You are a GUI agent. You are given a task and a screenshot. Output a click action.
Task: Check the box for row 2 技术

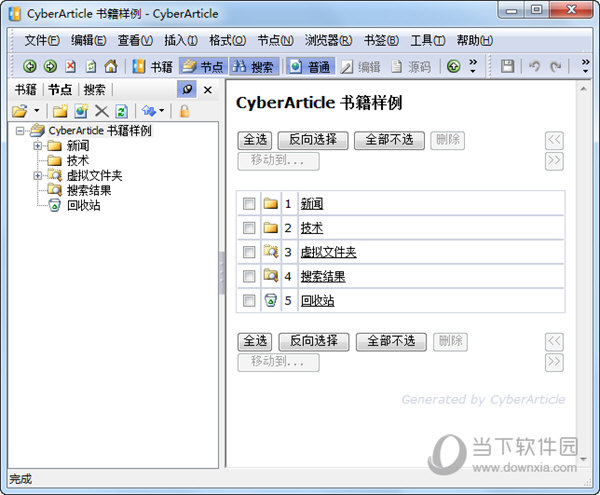pos(249,228)
